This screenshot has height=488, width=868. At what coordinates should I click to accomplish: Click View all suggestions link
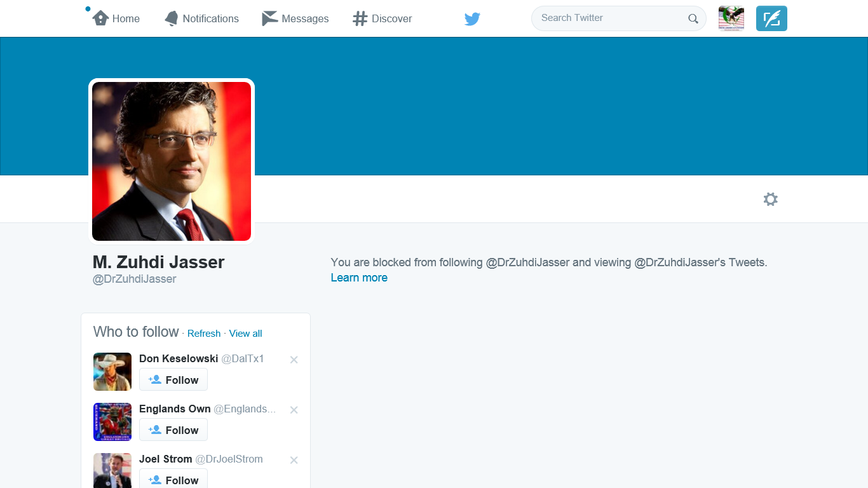(245, 334)
